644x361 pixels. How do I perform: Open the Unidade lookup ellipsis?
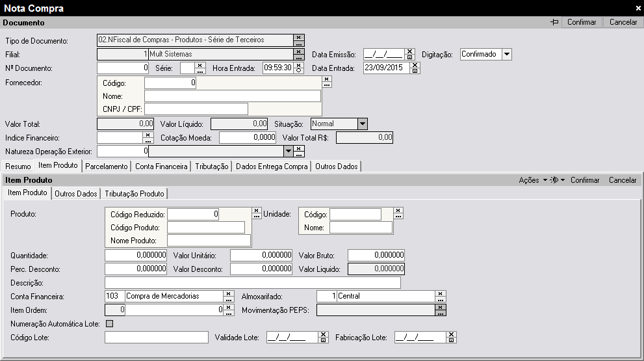[398, 216]
